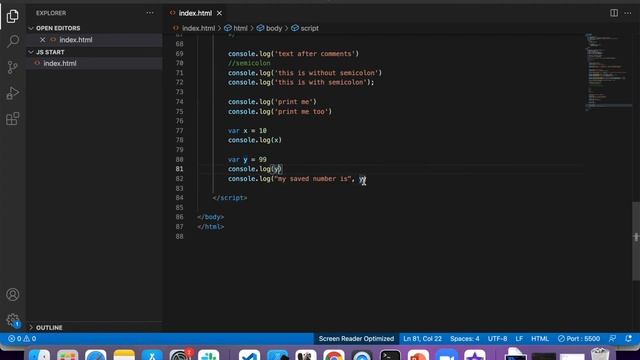Screen dimensions: 640x360
Task: Open the Accounts menu icon
Action: [13, 294]
